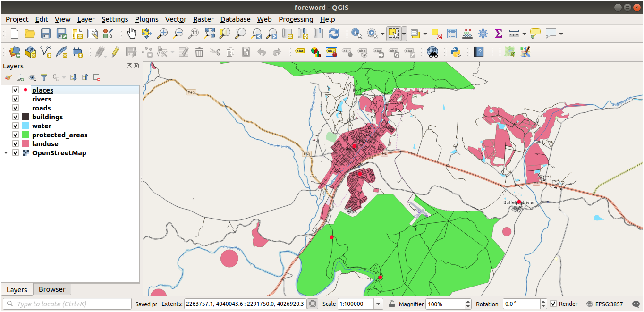Uncheck the buildings layer visibility
This screenshot has height=312, width=644.
coord(16,117)
